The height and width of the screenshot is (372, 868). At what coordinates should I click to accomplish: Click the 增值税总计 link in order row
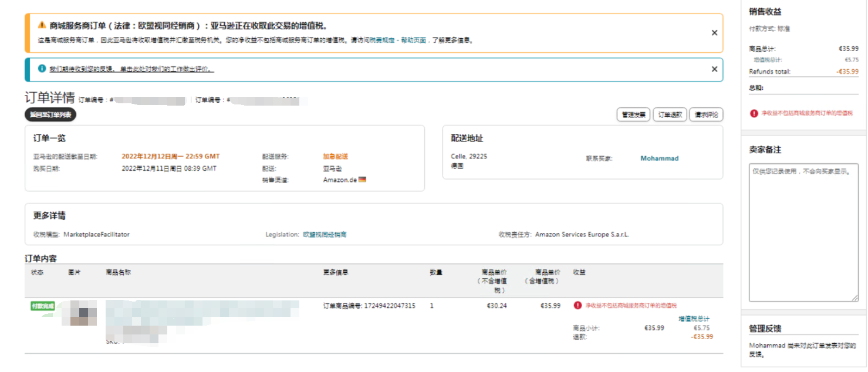click(694, 319)
